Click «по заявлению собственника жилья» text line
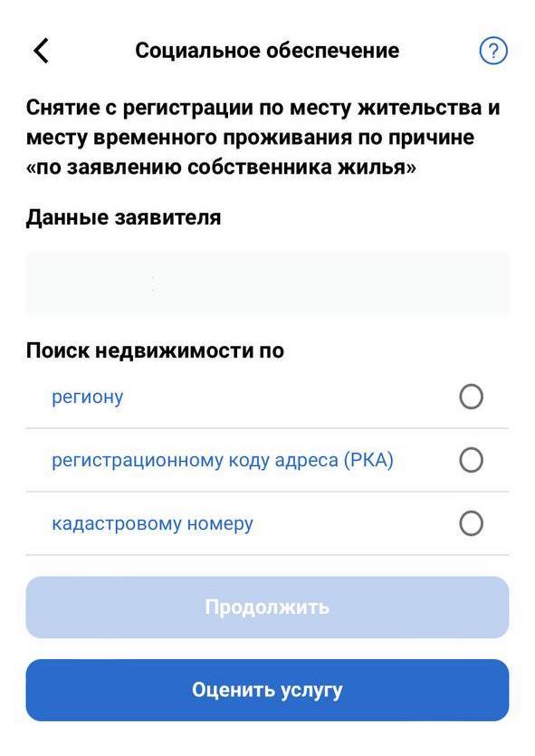The image size is (535, 756). 221,167
